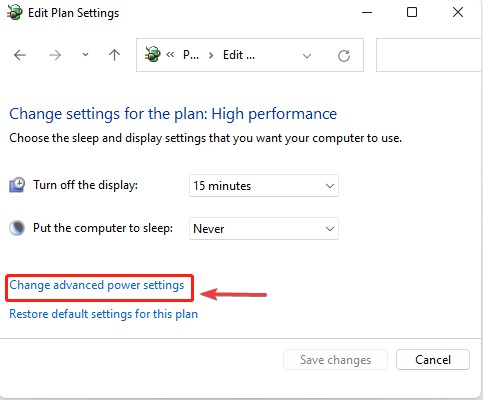Open the recent locations chevron
Image resolution: width=483 pixels, height=400 pixels.
pyautogui.click(x=85, y=55)
